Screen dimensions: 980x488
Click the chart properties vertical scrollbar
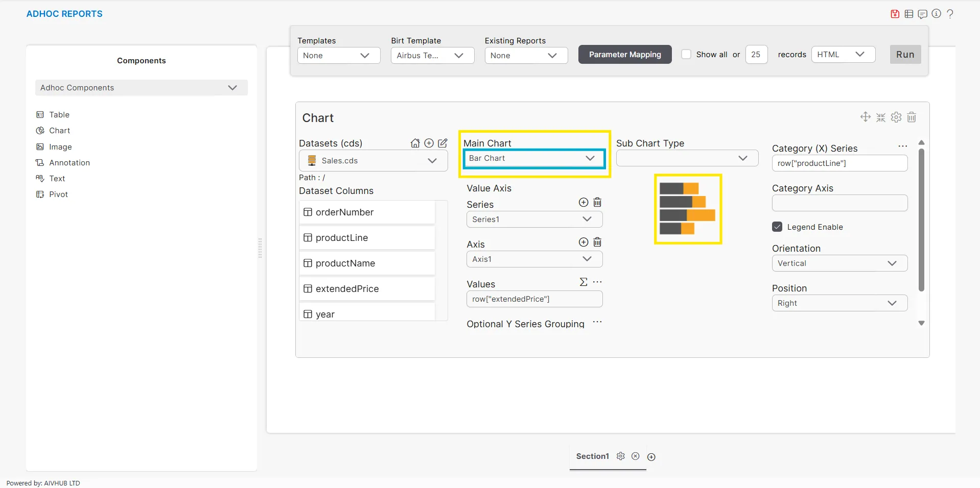[921, 219]
